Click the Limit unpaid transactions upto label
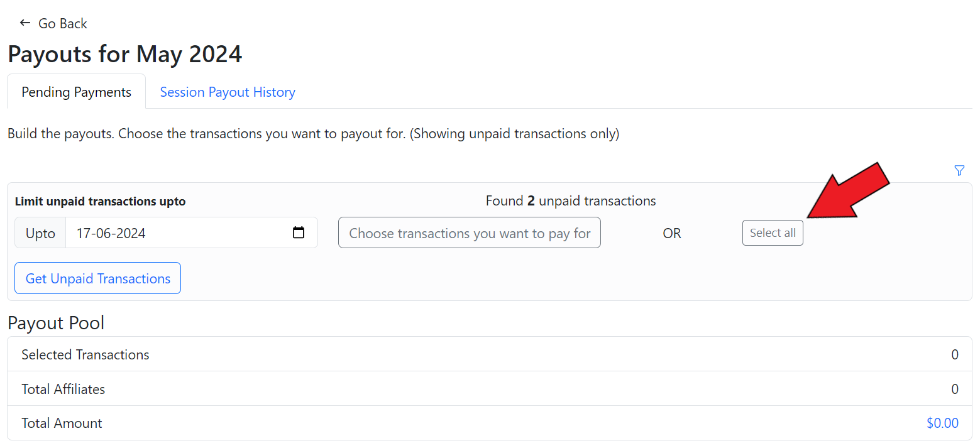Screen dimensions: 980x448 pos(100,202)
